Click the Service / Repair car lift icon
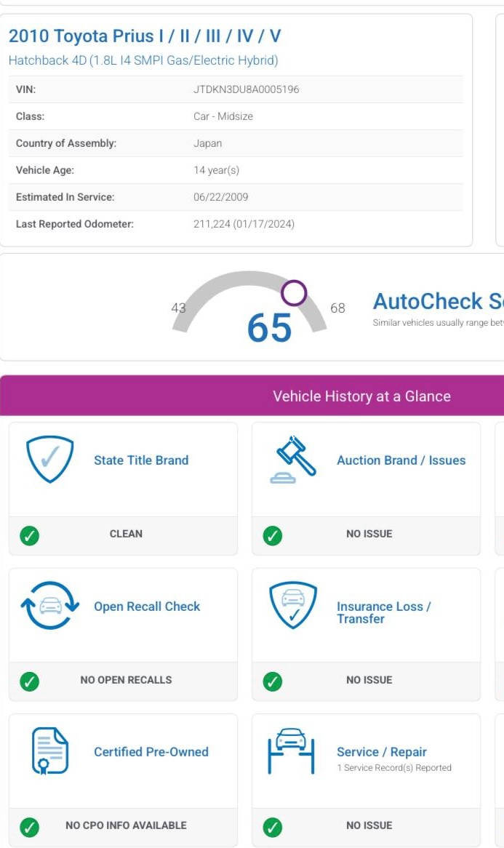 (x=291, y=751)
